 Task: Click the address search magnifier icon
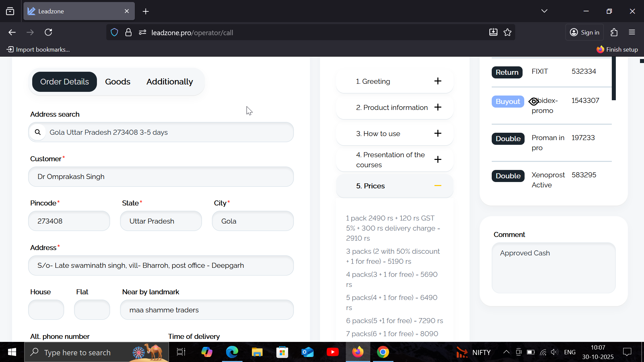pyautogui.click(x=38, y=132)
